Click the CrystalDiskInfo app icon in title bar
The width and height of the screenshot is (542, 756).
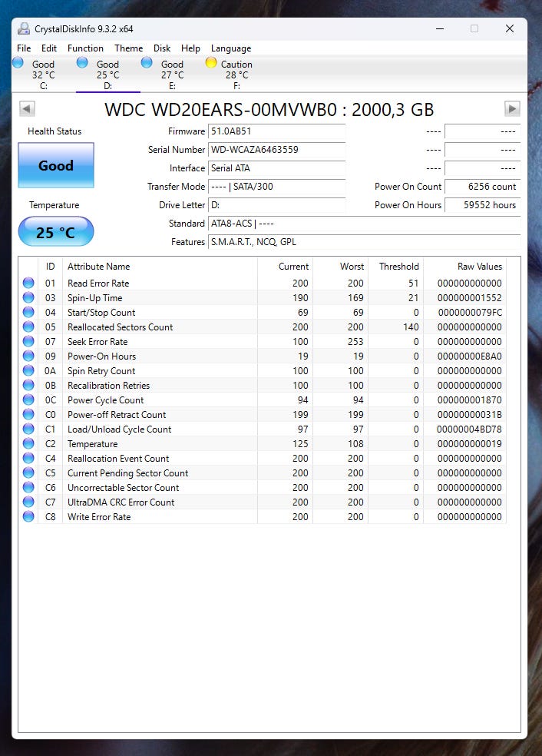pos(24,29)
